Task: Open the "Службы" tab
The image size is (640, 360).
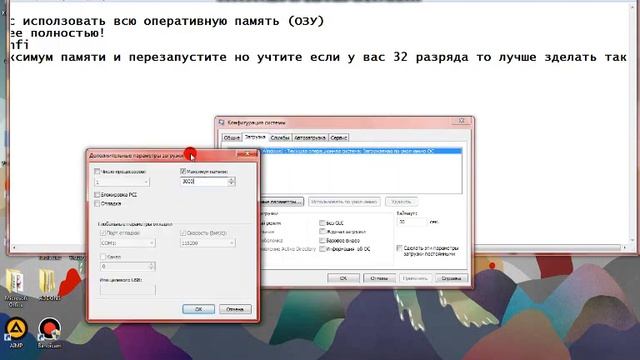Action: [280, 138]
